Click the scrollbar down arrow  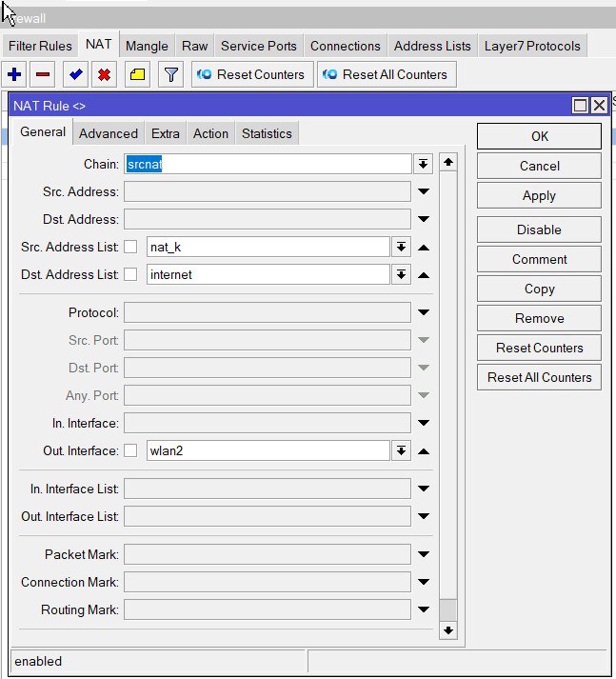click(448, 630)
